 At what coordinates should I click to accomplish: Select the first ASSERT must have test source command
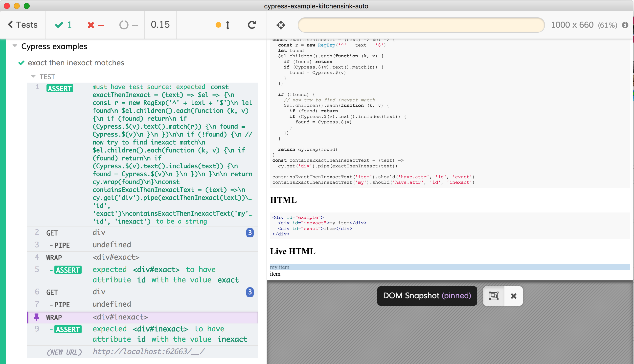pos(142,154)
